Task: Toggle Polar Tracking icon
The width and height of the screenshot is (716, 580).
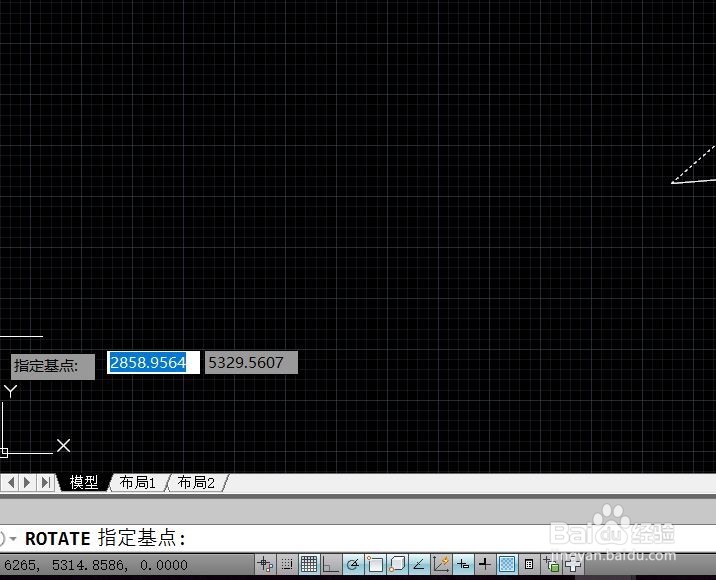Action: (x=352, y=565)
